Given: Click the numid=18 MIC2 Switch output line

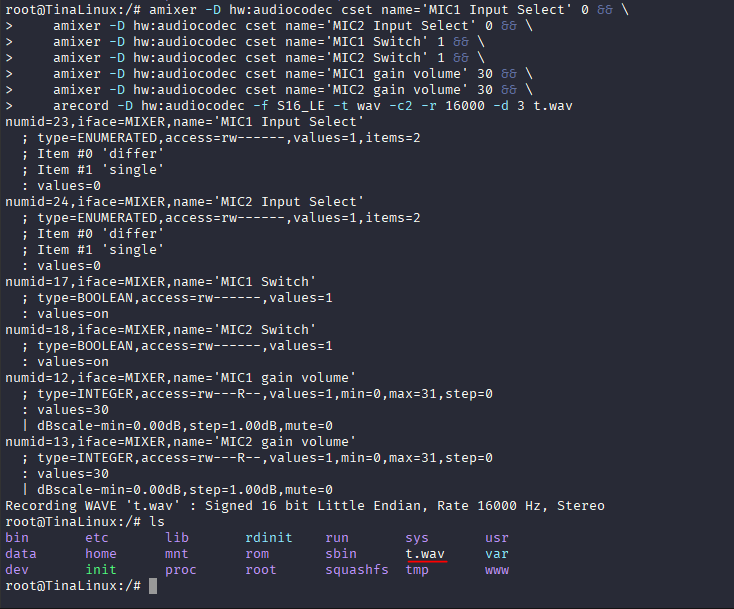Looking at the screenshot, I should [x=160, y=330].
